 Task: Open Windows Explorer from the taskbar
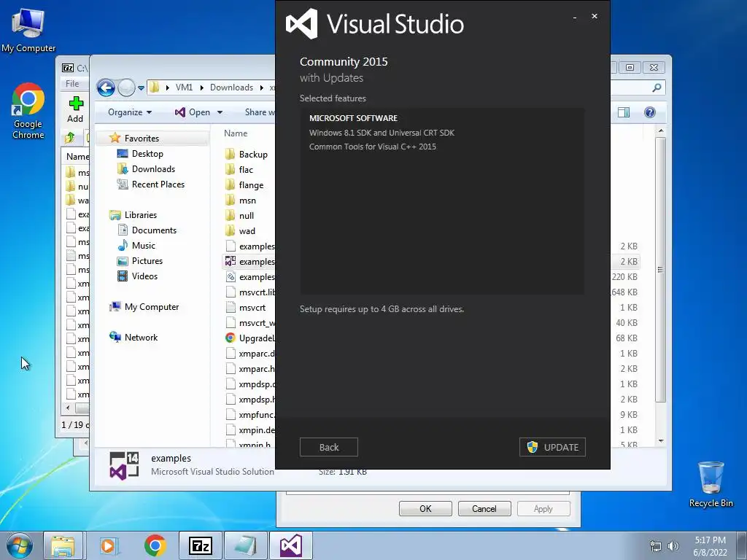pyautogui.click(x=63, y=545)
